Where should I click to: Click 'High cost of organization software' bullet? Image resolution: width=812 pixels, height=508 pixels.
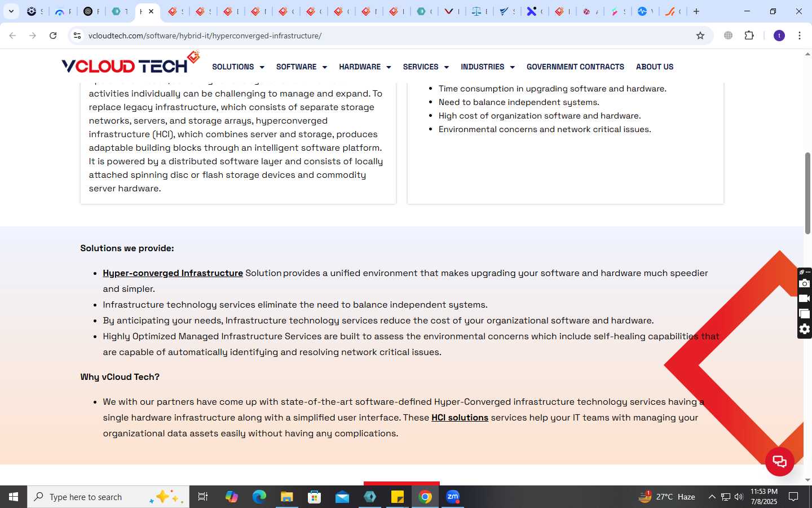[x=540, y=116]
